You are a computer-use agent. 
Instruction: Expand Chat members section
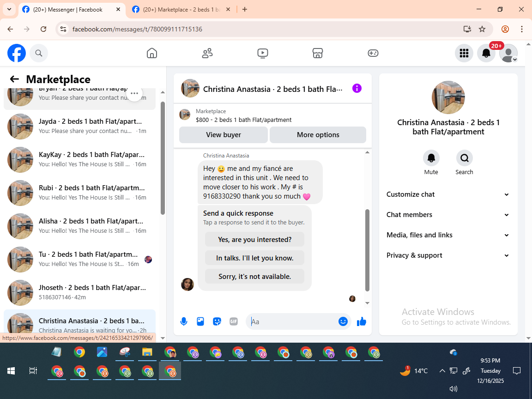pyautogui.click(x=448, y=215)
